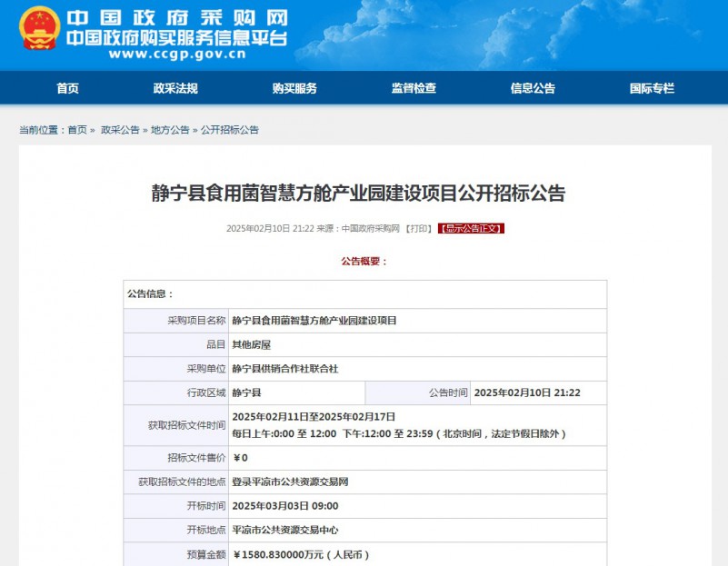Image resolution: width=728 pixels, height=566 pixels.
Task: Click bid opening time 2025年03月03日 09:00
Action: coord(285,506)
